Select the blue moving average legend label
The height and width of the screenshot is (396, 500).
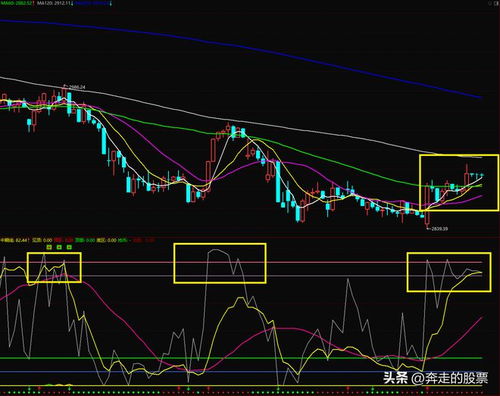92,3
